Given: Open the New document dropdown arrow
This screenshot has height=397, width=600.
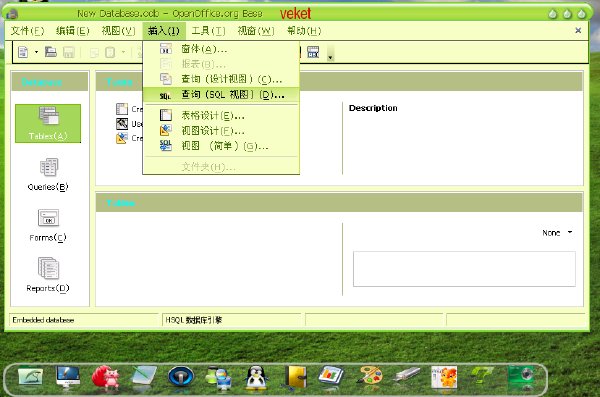Looking at the screenshot, I should 36,52.
